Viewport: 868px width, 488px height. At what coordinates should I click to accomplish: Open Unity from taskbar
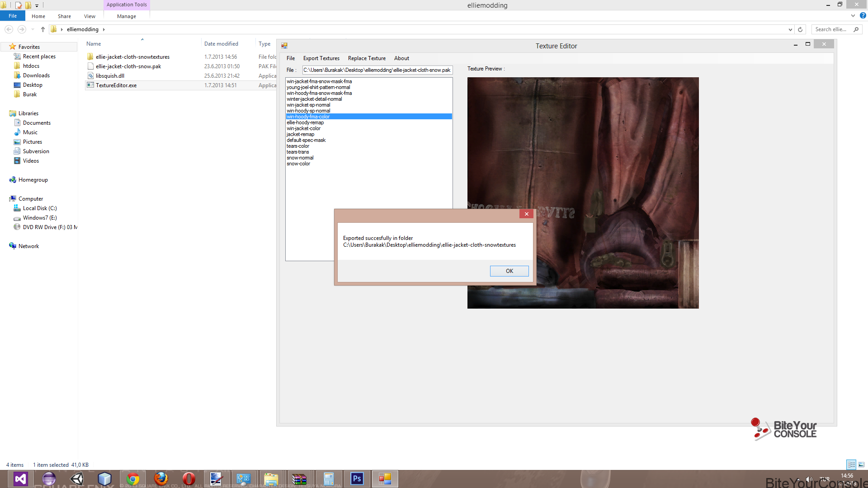pyautogui.click(x=77, y=479)
